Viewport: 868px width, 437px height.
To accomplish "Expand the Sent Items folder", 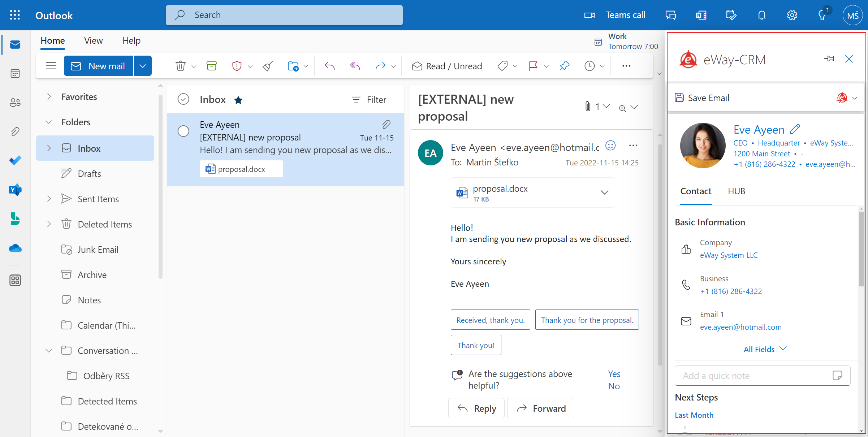I will [49, 199].
